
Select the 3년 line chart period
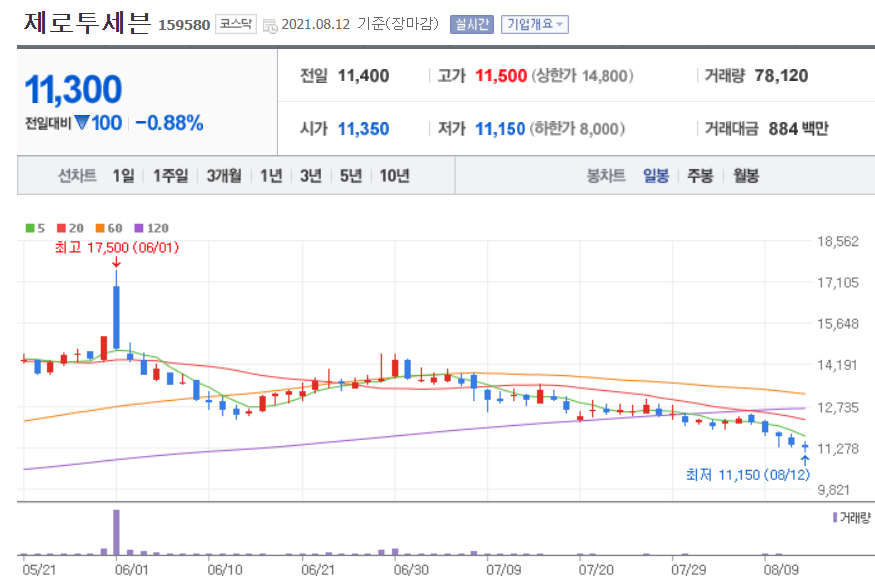(x=311, y=176)
